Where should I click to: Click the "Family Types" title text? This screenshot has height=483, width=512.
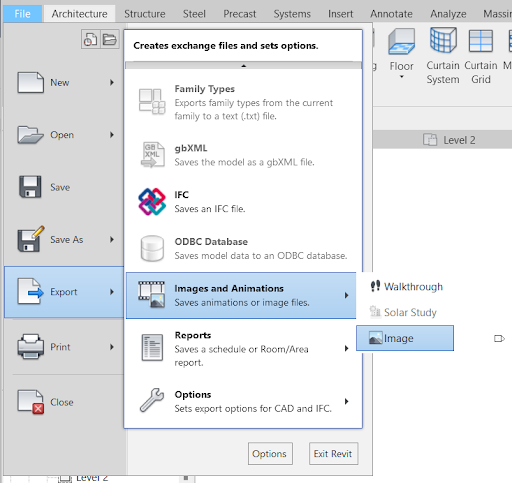(x=204, y=89)
